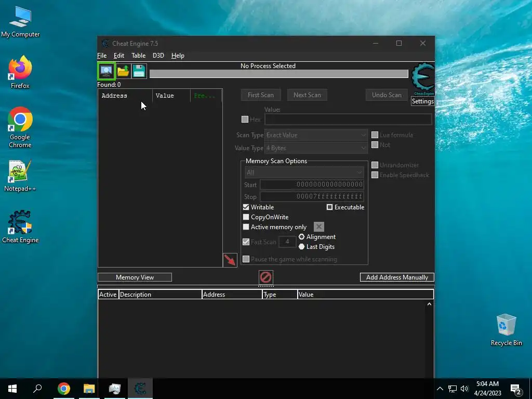Click the volume speaker tray icon

pyautogui.click(x=464, y=389)
